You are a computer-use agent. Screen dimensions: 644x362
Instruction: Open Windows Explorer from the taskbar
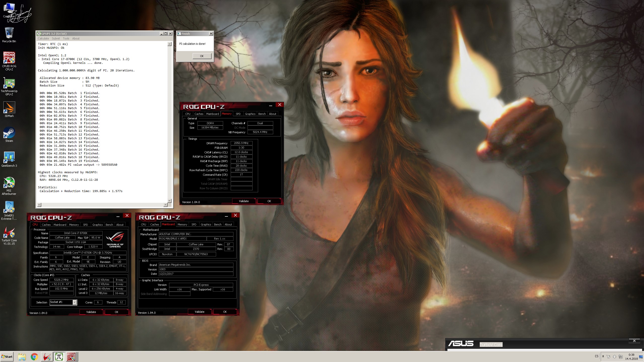tap(22, 357)
